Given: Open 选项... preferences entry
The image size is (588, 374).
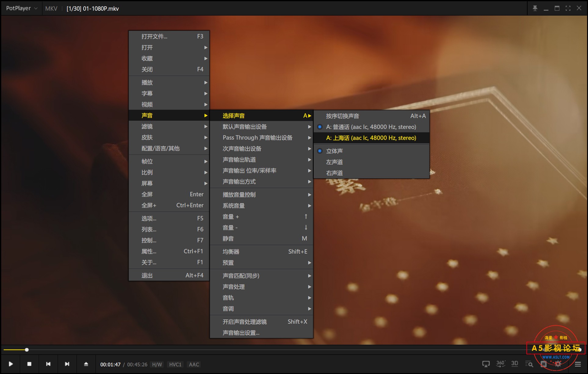Looking at the screenshot, I should [x=169, y=218].
